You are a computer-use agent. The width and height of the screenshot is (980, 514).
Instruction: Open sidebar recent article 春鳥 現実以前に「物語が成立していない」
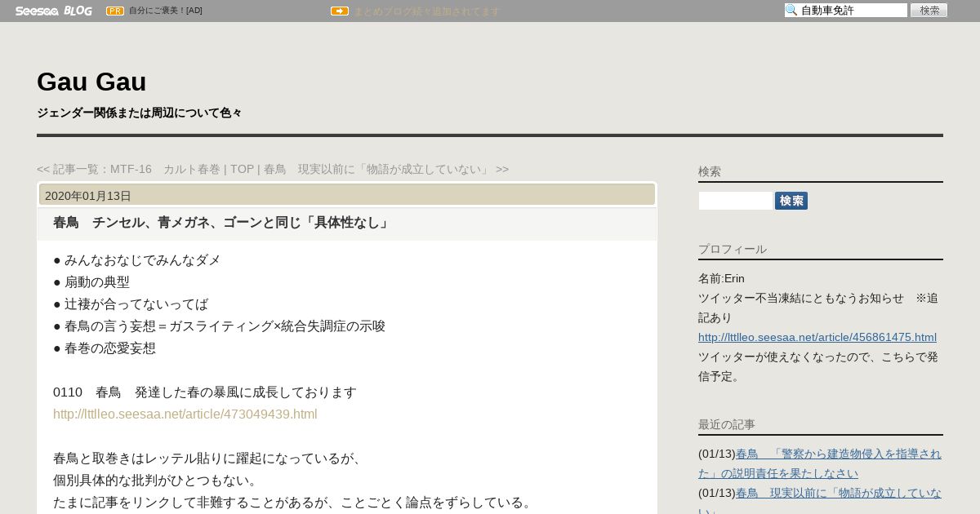tap(820, 501)
